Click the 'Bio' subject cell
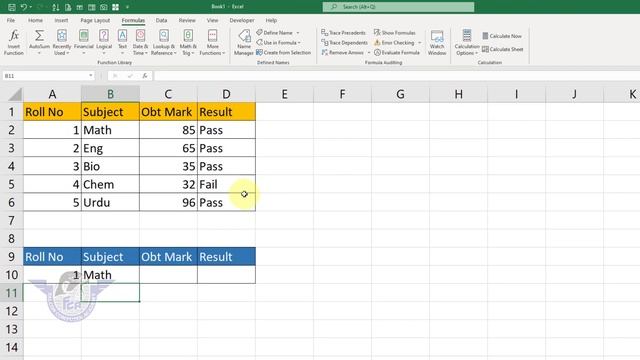This screenshot has height=360, width=640. tap(110, 166)
